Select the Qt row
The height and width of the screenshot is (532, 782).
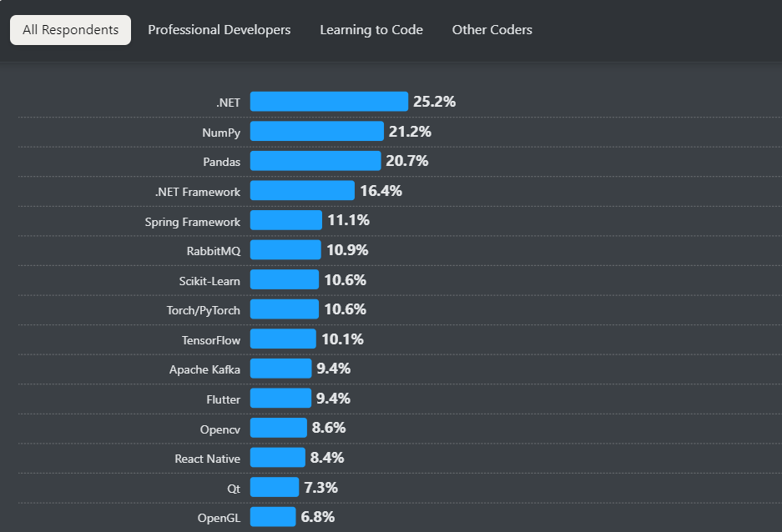[x=273, y=488]
